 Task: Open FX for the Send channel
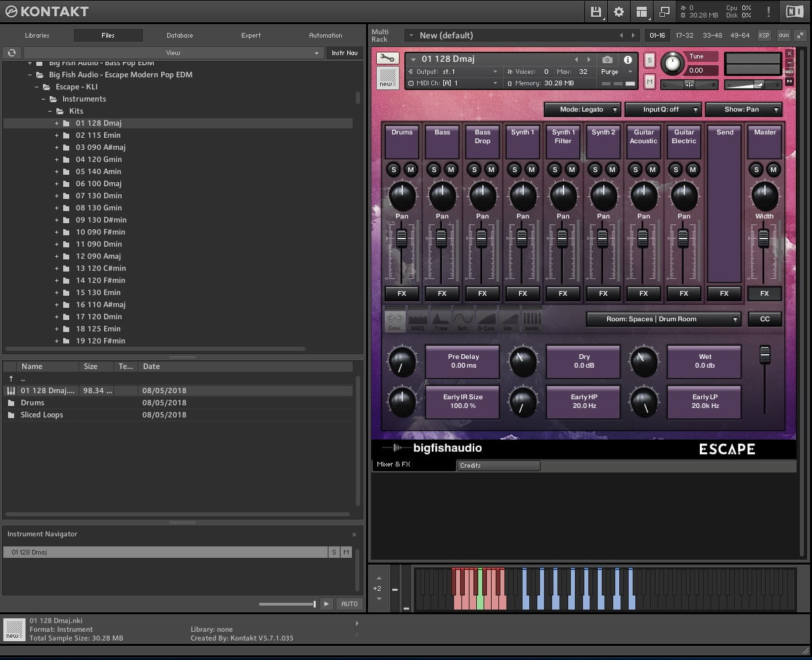tap(724, 293)
